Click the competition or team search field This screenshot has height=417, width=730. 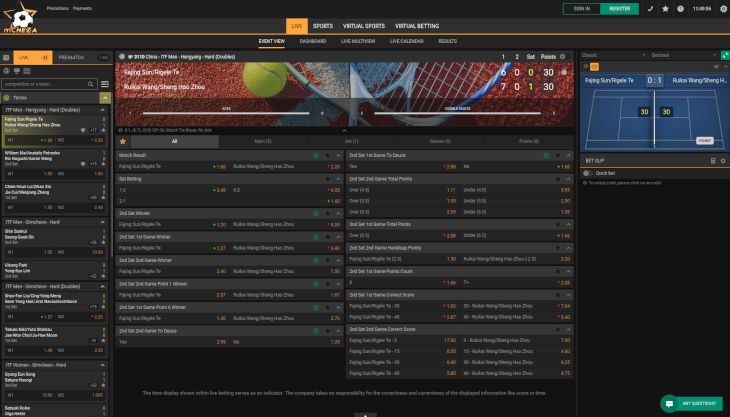pyautogui.click(x=49, y=84)
